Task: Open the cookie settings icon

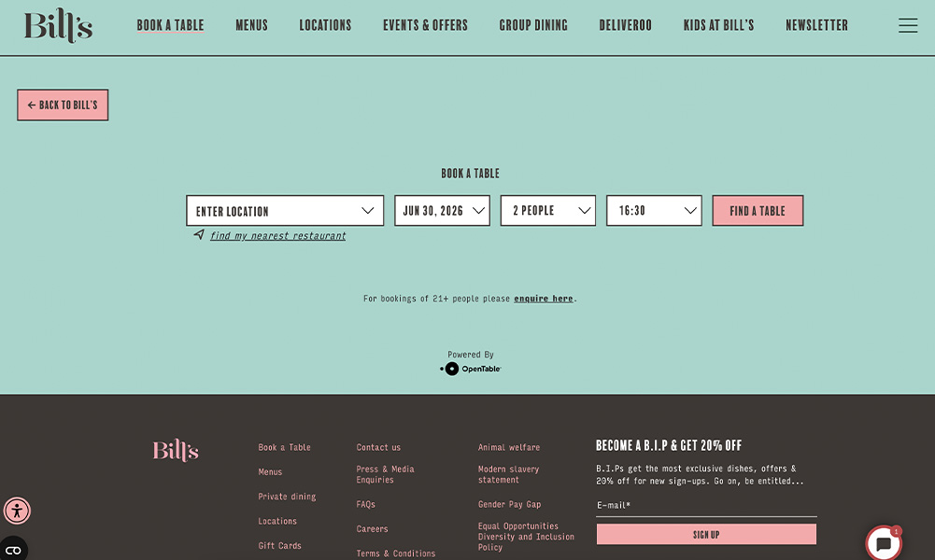Action: click(13, 550)
